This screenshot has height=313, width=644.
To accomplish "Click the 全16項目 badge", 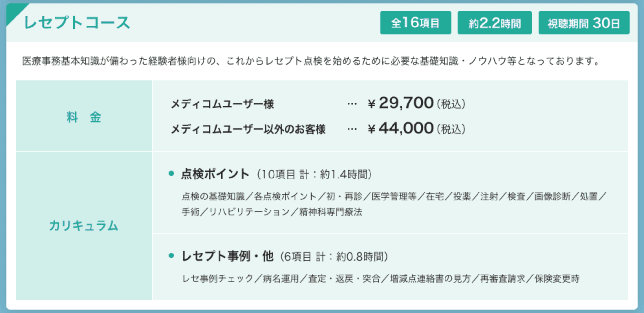I will 415,23.
